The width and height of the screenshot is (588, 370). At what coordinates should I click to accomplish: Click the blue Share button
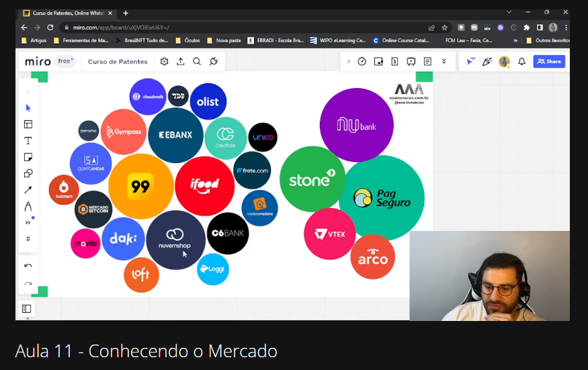click(549, 62)
